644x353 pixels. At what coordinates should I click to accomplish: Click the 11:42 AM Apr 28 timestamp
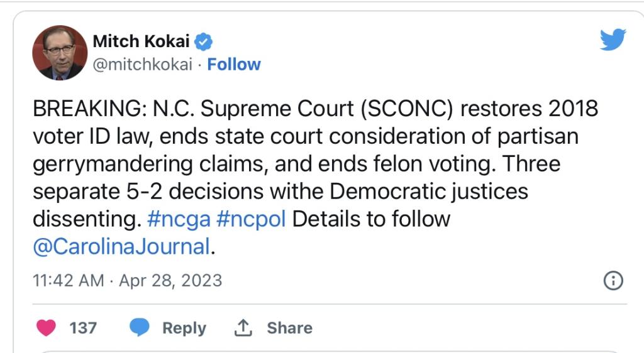pyautogui.click(x=127, y=280)
